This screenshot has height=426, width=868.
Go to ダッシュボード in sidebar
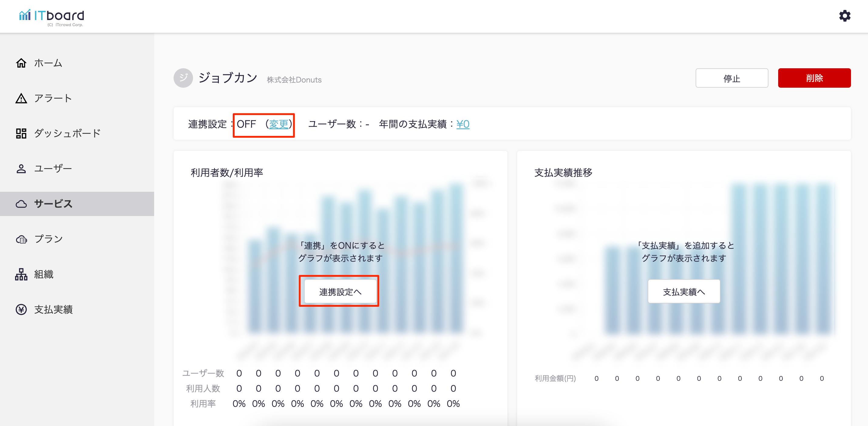67,134
